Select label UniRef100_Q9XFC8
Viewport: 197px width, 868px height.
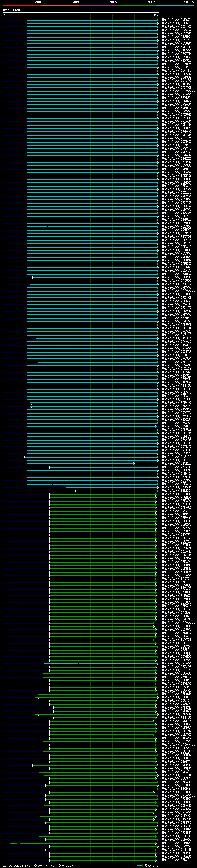tap(177, 352)
